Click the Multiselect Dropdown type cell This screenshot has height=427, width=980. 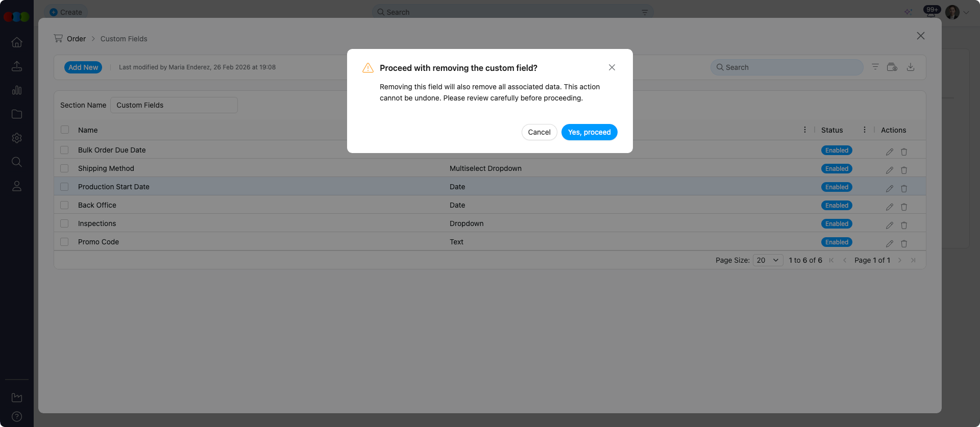[485, 168]
